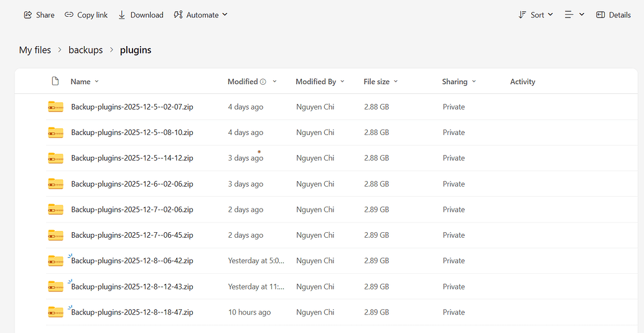Open file Backup-plugins-2025-12-5--02-07.zip

(133, 107)
